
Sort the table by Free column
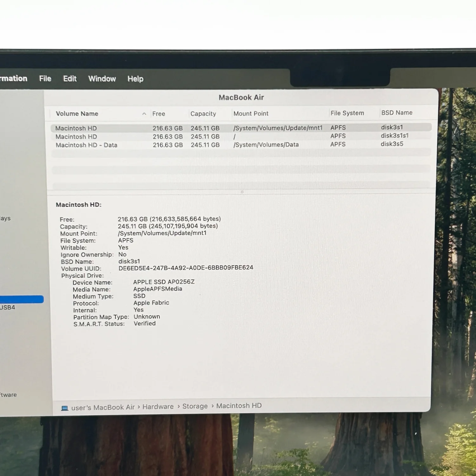click(159, 114)
